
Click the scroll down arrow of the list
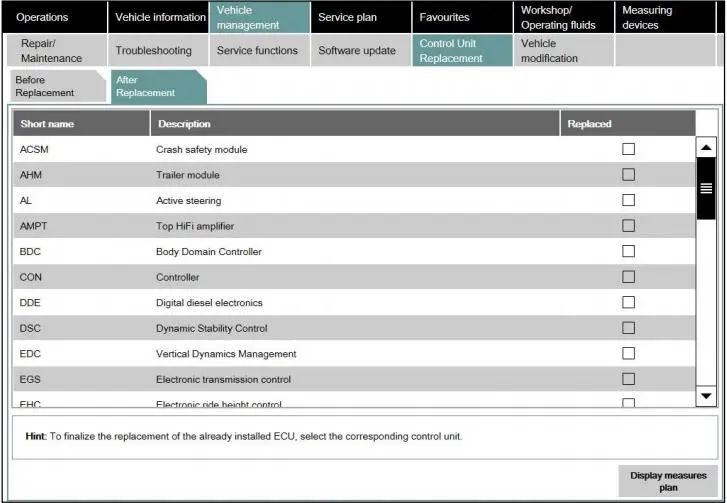pyautogui.click(x=706, y=396)
